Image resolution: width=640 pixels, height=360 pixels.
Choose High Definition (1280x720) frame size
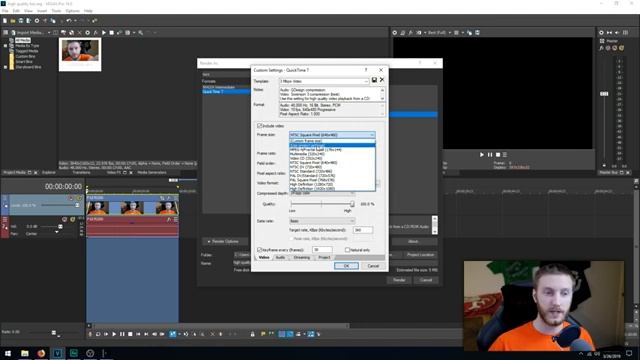coord(332,184)
